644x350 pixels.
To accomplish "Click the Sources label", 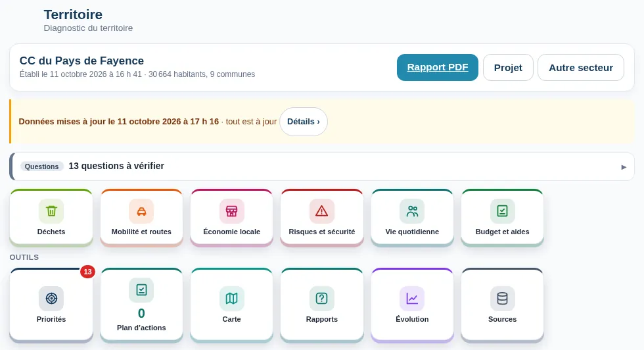I will 502,319.
